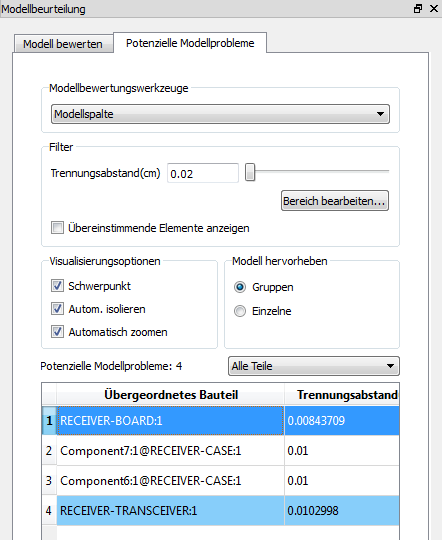
Task: Click the Trennungsabstand column header
Action: (342, 395)
